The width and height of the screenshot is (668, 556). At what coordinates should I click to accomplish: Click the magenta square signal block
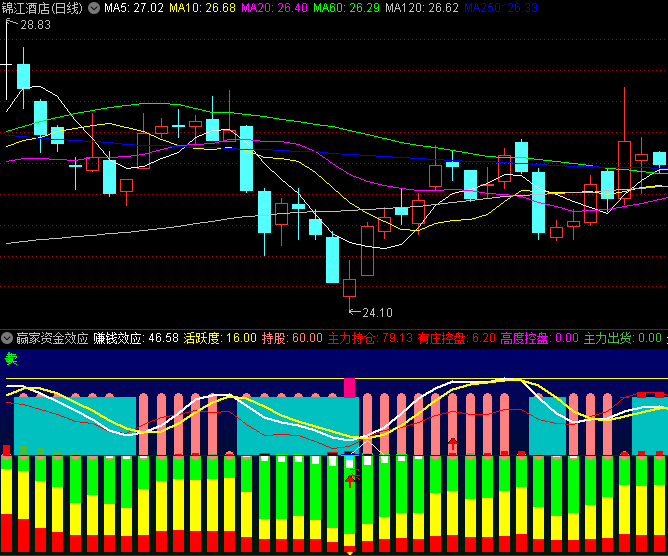click(x=349, y=388)
